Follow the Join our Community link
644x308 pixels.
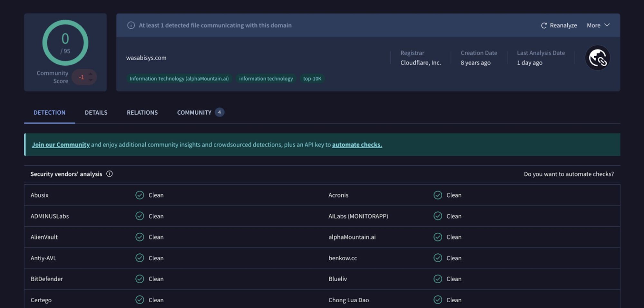point(61,145)
